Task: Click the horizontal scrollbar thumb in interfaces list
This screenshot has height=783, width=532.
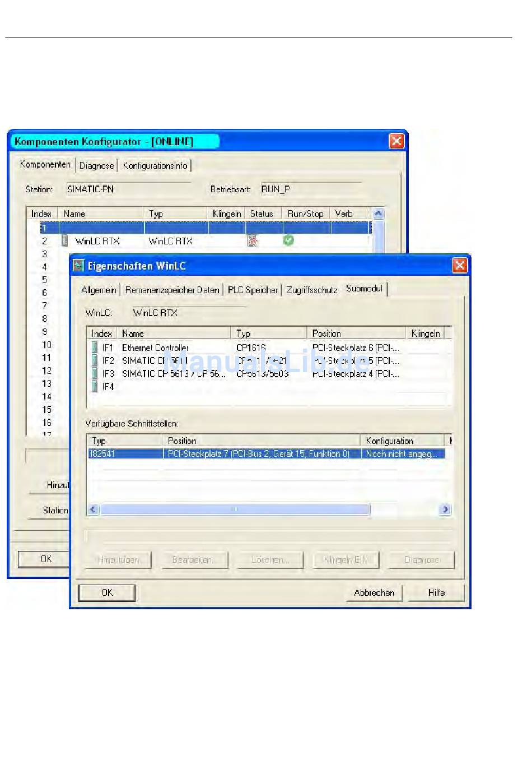Action: tap(235, 509)
